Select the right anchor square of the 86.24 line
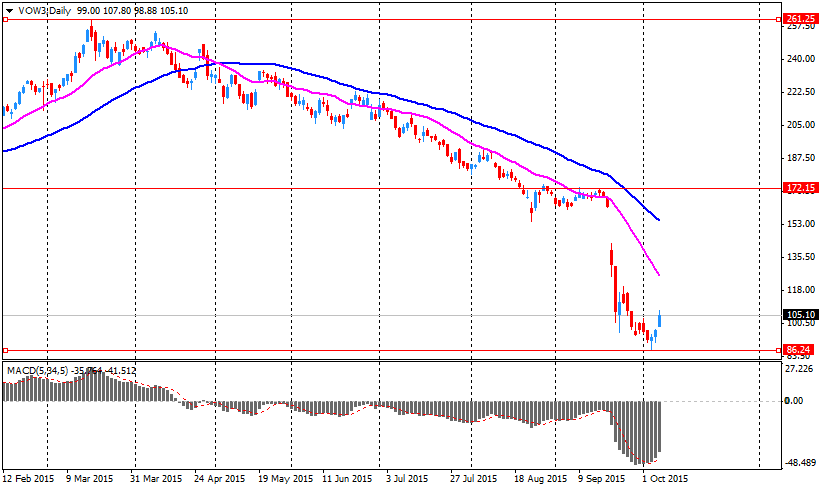Image resolution: width=821 pixels, height=487 pixels. coord(779,350)
